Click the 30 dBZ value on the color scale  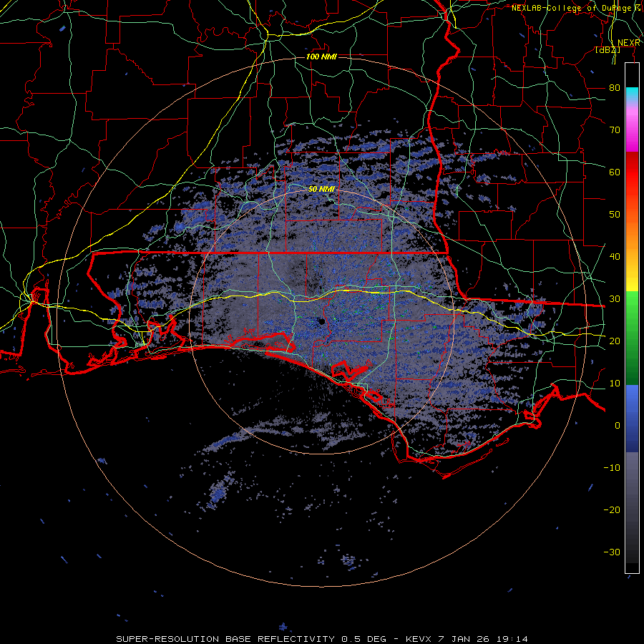coord(615,299)
